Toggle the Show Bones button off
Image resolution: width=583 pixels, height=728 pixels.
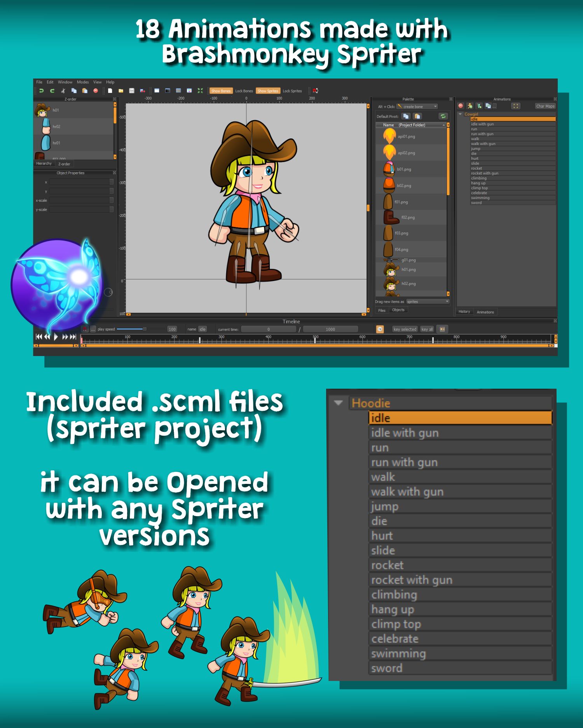coord(220,91)
